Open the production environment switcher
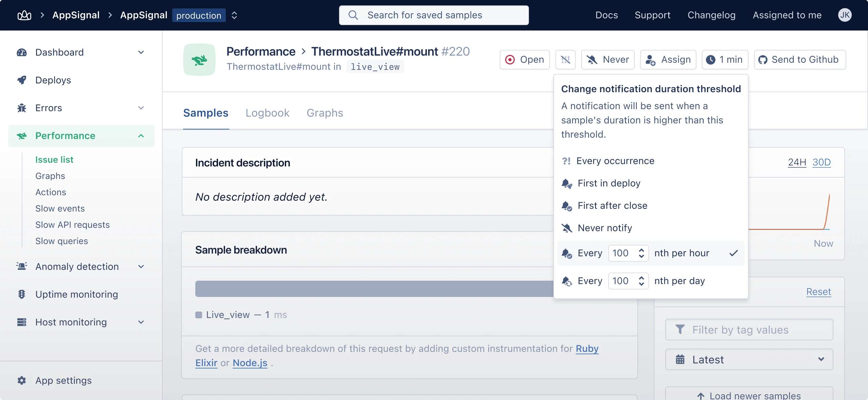The image size is (868, 400). pos(234,15)
